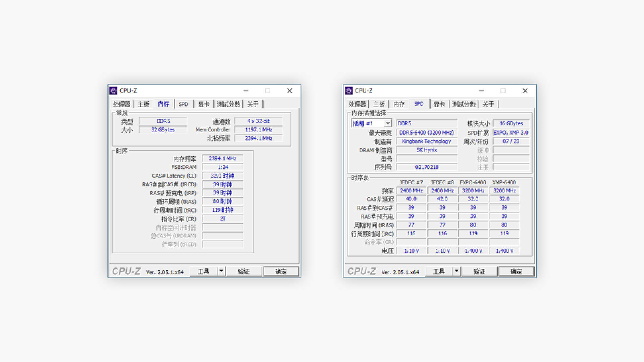The height and width of the screenshot is (362, 644).
Task: Click the CPU-Z app icon in left window titlebar
Action: pyautogui.click(x=114, y=90)
